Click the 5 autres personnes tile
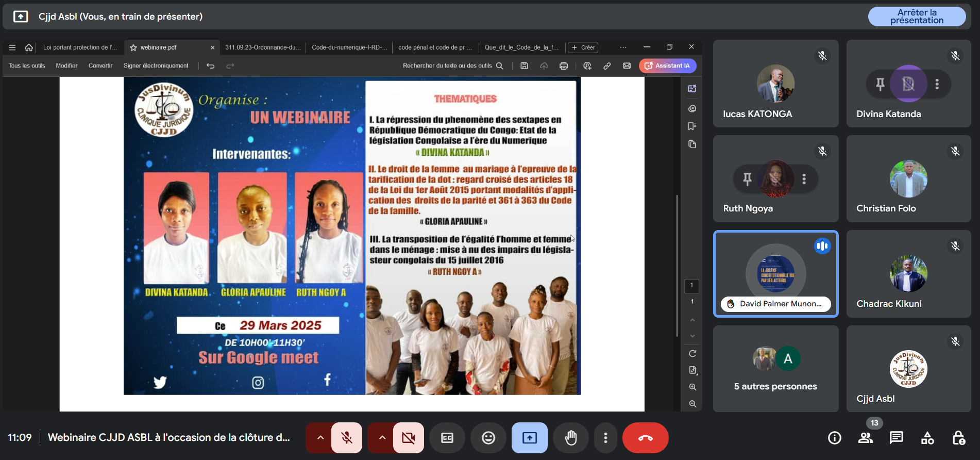Screen dimensions: 980x460 pos(775,369)
